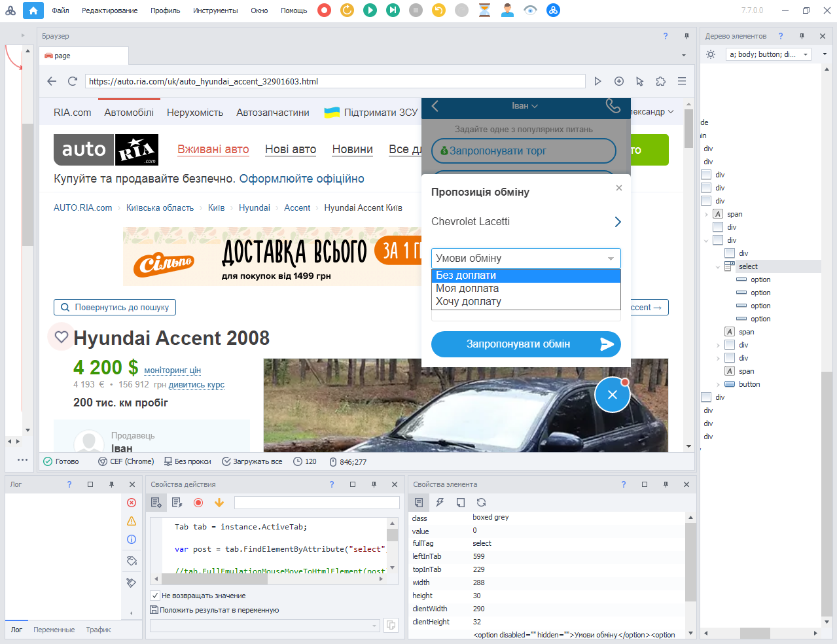Toggle checkbox next to button tree node
837x644 pixels.
click(730, 384)
